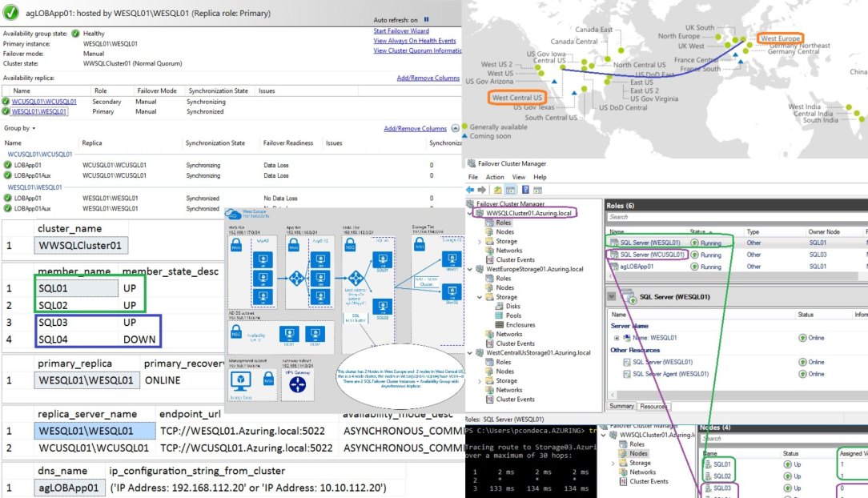Select the SQL Server (WCUSQL01) role row

click(649, 255)
